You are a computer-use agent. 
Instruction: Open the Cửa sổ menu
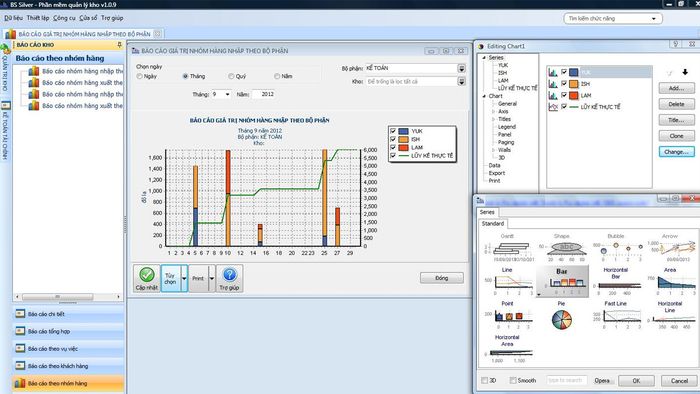pyautogui.click(x=88, y=18)
